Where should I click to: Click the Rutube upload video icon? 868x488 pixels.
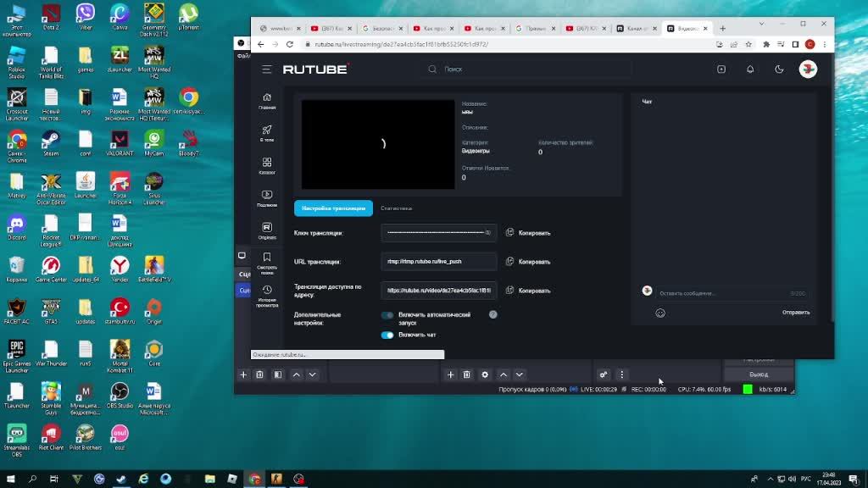click(x=721, y=69)
